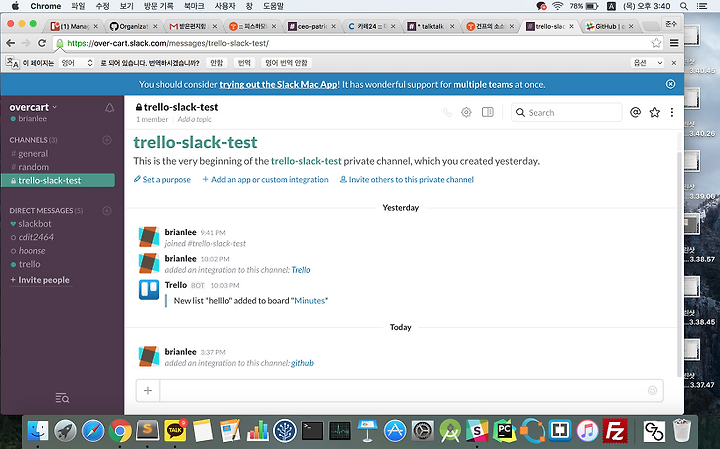Add a new channel with plus icon
Screen dimensions: 720x449
click(107, 140)
